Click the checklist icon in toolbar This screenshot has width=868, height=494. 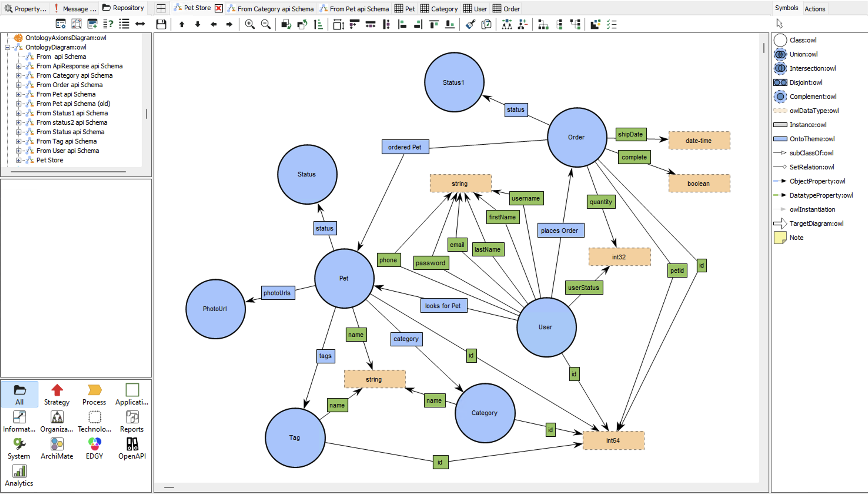[x=611, y=24]
